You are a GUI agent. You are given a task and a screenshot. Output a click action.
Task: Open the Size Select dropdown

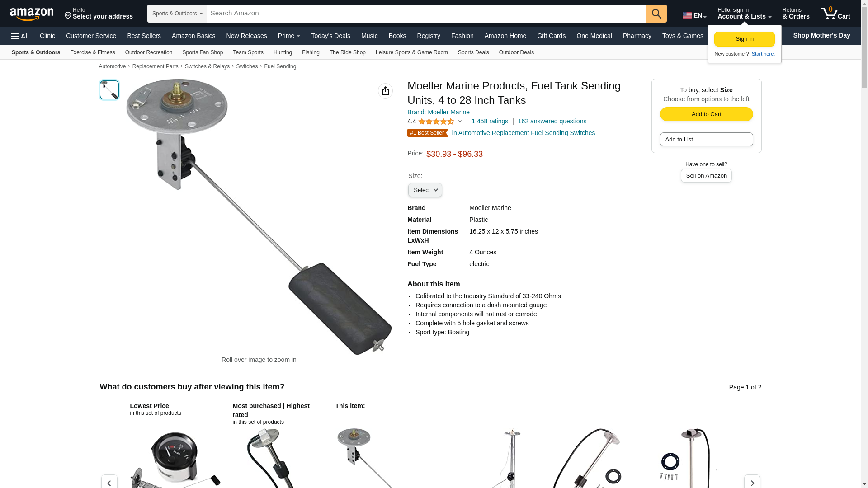point(425,190)
